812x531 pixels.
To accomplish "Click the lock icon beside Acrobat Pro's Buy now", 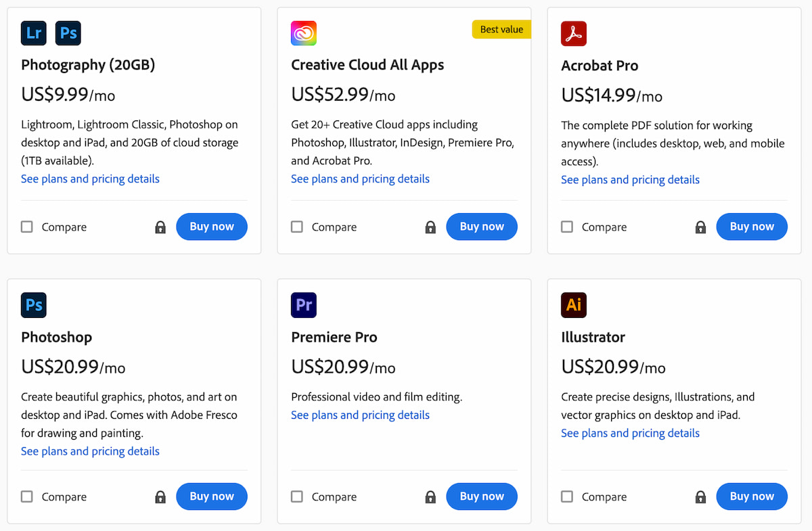I will click(x=700, y=227).
